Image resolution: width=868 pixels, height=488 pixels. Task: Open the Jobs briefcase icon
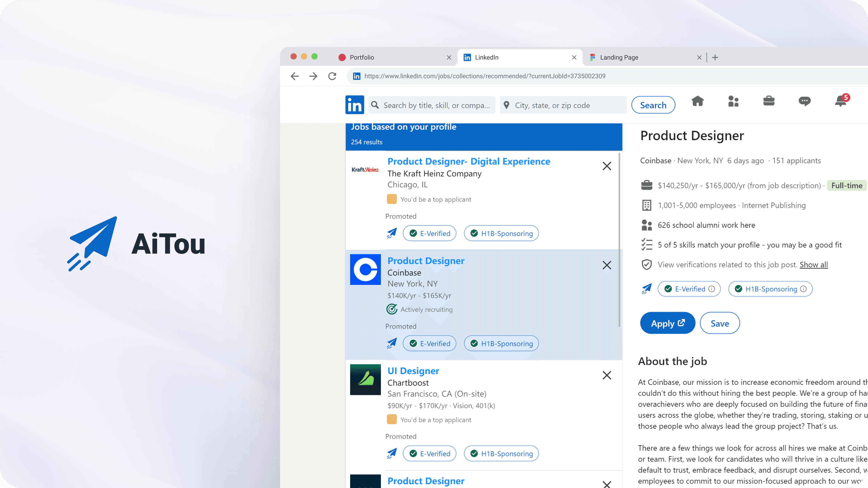click(x=769, y=101)
